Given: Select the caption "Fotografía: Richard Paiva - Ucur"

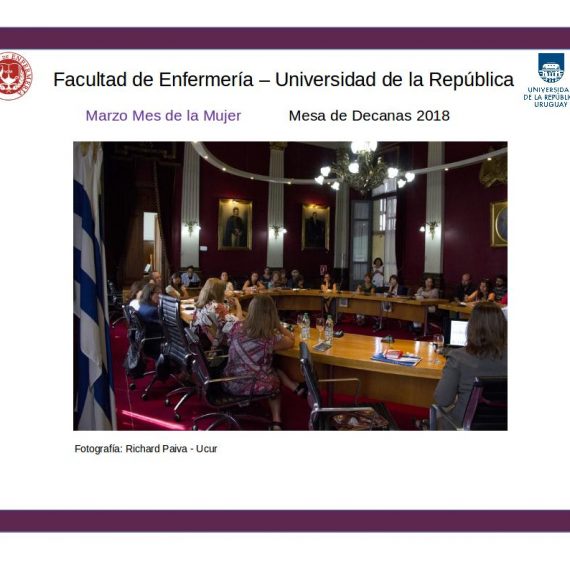Looking at the screenshot, I should coord(146,449).
